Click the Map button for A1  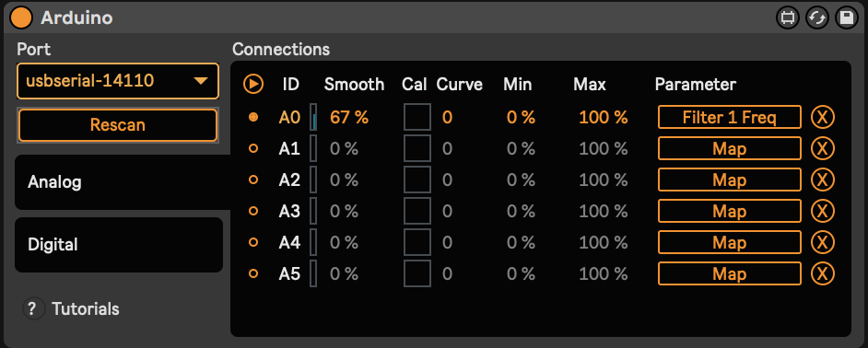[730, 149]
